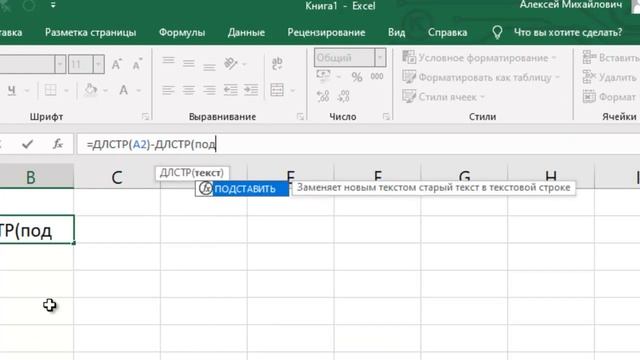Decrease the indent
The image size is (640, 360).
(231, 90)
